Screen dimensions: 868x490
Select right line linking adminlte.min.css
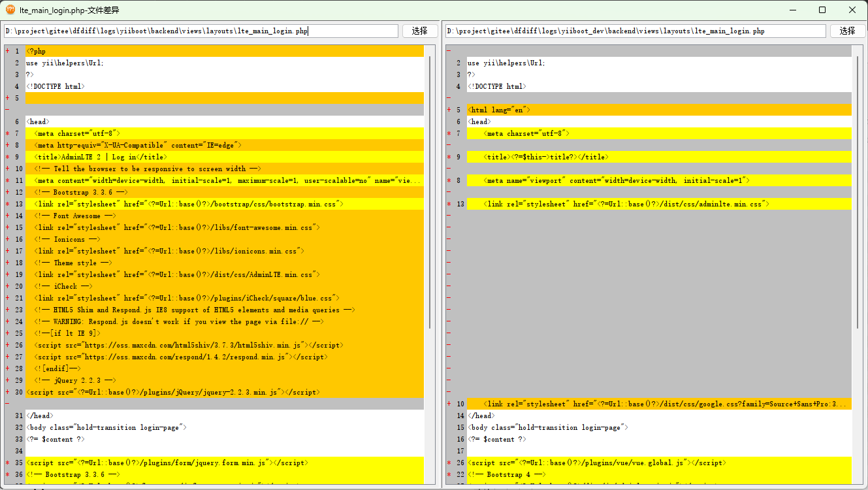tap(659, 204)
